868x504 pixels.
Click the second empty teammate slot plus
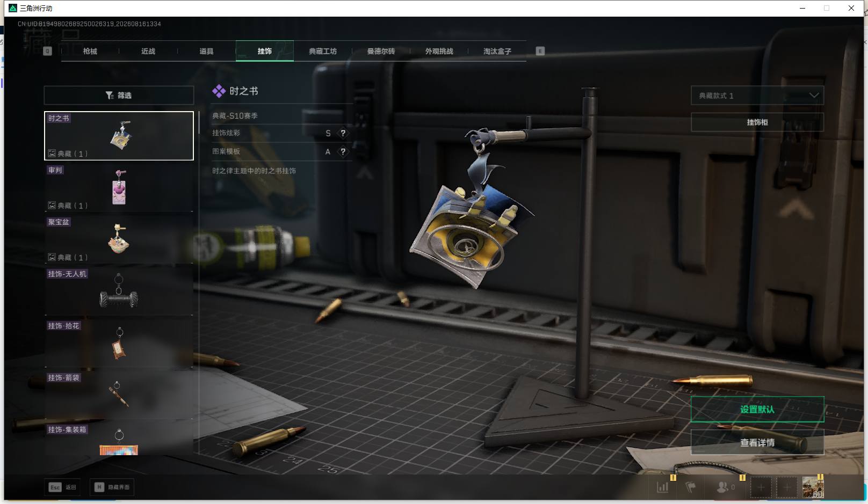(x=786, y=487)
